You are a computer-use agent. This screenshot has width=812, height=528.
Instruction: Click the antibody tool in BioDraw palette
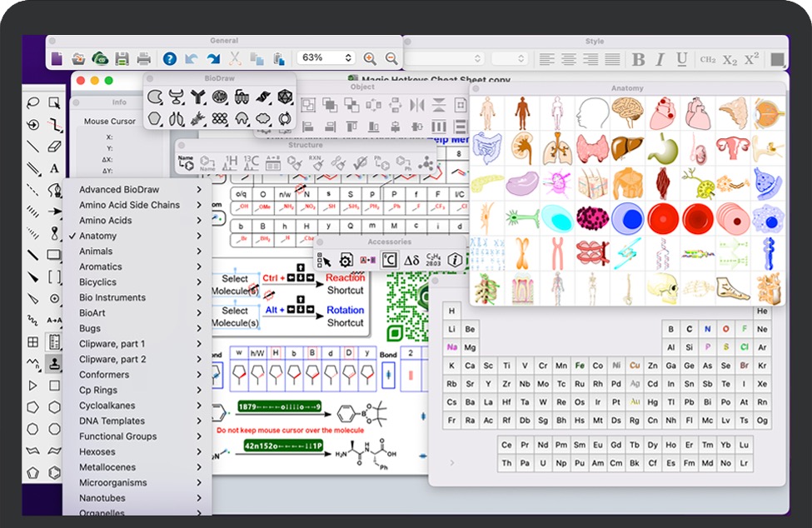pos(197,97)
